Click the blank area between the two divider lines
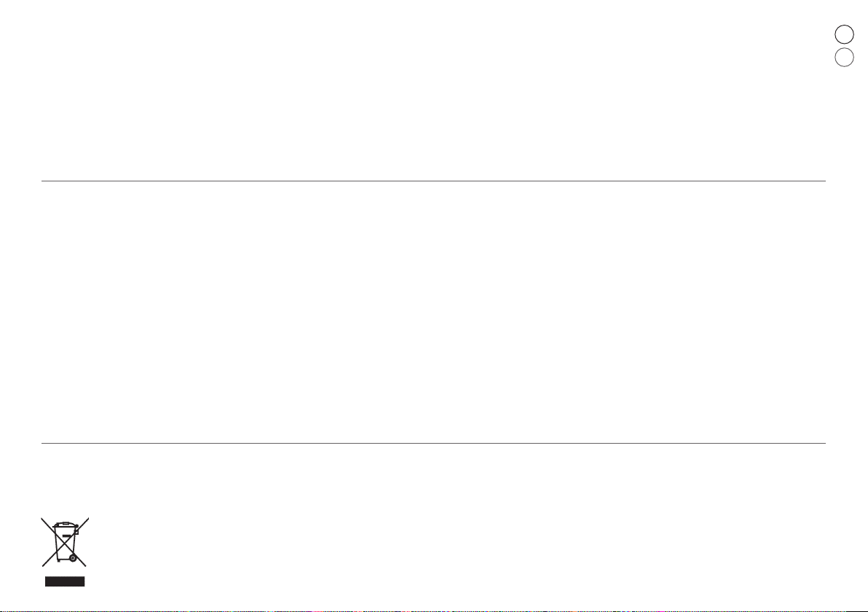868x612 pixels. 433,312
